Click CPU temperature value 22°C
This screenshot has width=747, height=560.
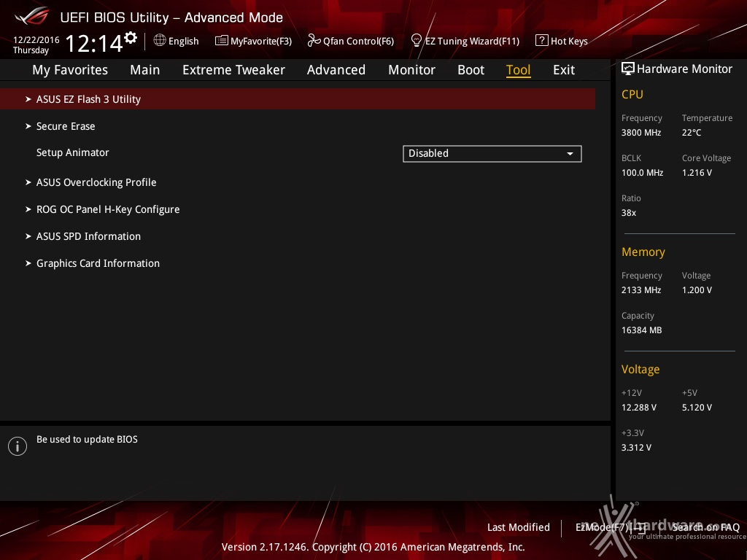coord(692,133)
